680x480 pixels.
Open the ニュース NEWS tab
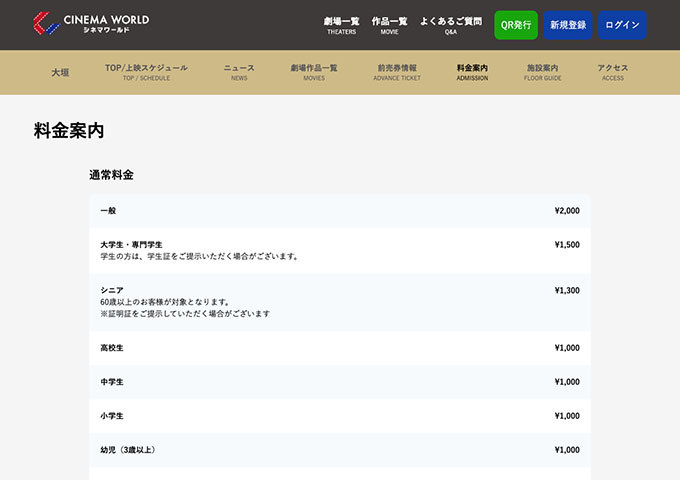tap(239, 72)
